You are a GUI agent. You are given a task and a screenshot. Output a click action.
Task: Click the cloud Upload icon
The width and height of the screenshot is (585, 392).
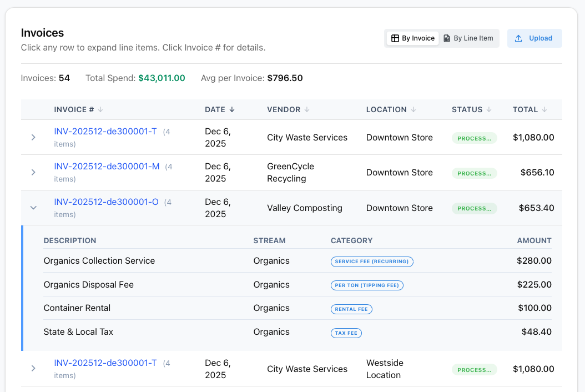coord(519,38)
